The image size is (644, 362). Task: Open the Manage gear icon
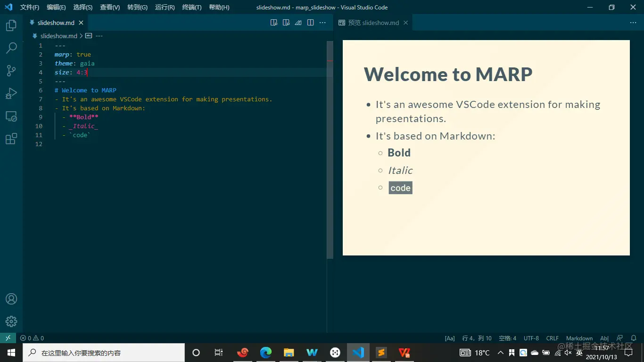(x=11, y=321)
